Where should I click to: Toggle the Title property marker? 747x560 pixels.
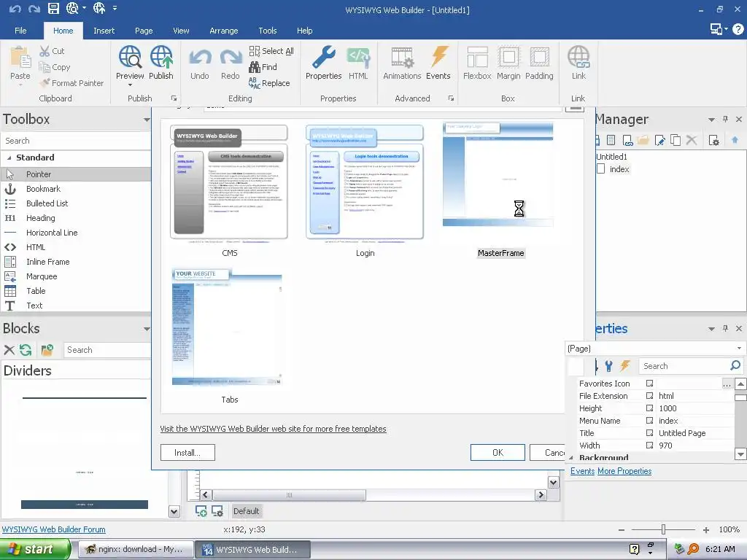point(649,433)
